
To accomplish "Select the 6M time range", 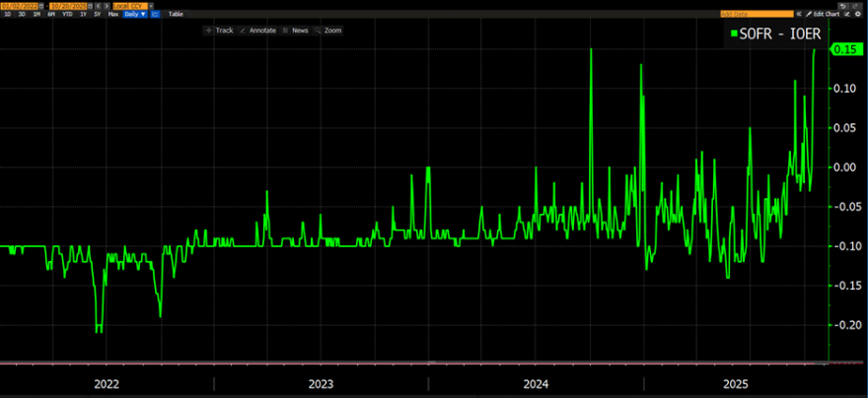I will tap(50, 14).
